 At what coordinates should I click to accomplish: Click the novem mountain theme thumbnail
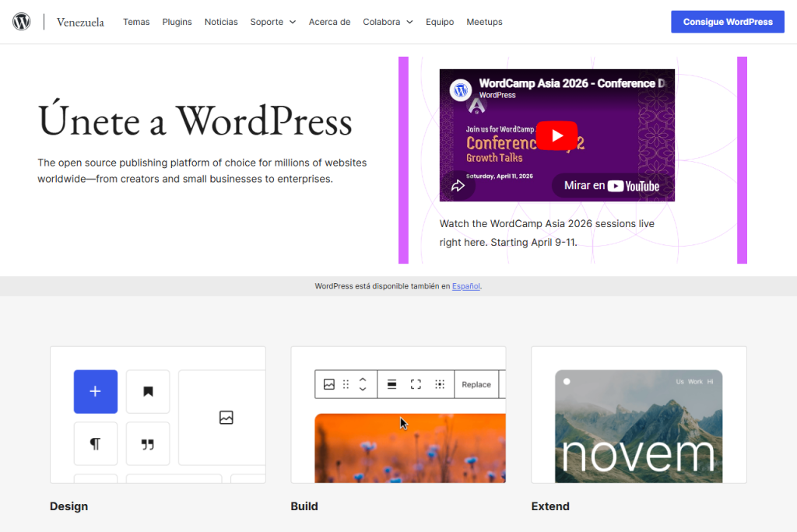(638, 425)
